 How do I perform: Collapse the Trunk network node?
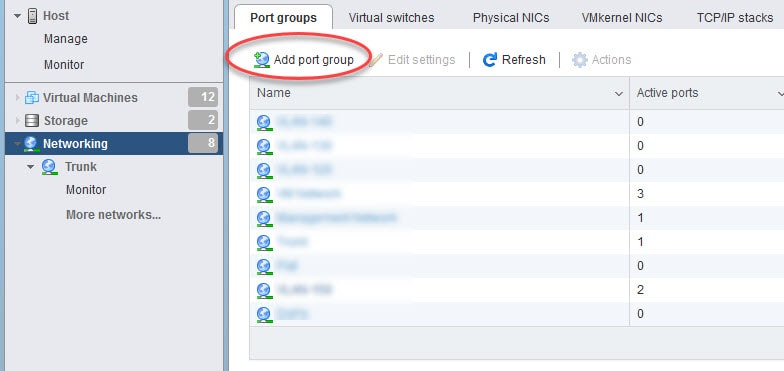tap(31, 167)
